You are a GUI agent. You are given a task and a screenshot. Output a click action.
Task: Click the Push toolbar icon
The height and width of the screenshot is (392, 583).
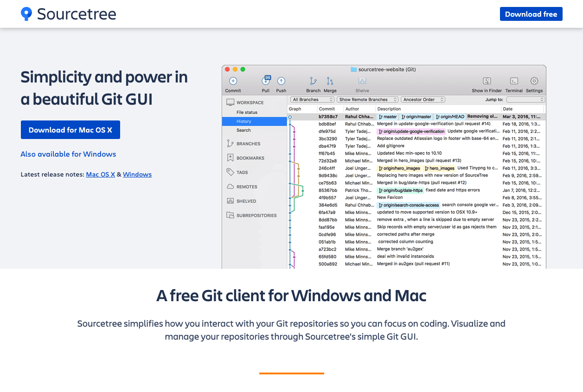[x=281, y=81]
